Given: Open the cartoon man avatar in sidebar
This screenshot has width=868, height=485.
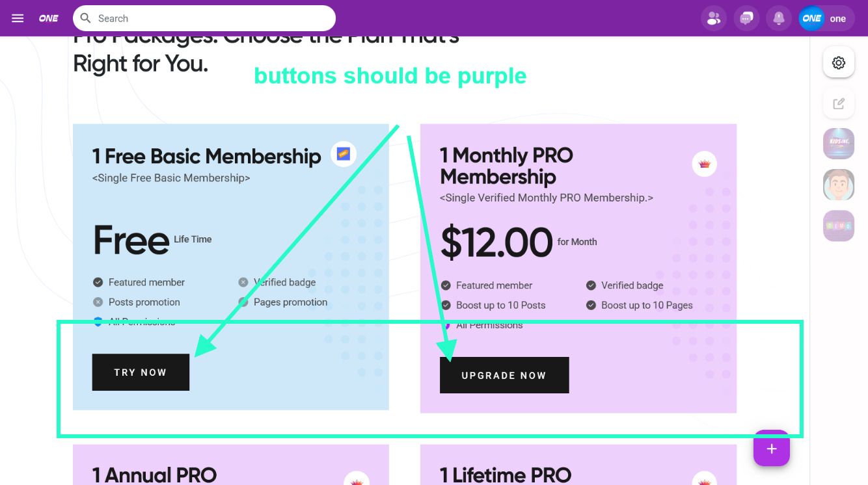Looking at the screenshot, I should [838, 185].
